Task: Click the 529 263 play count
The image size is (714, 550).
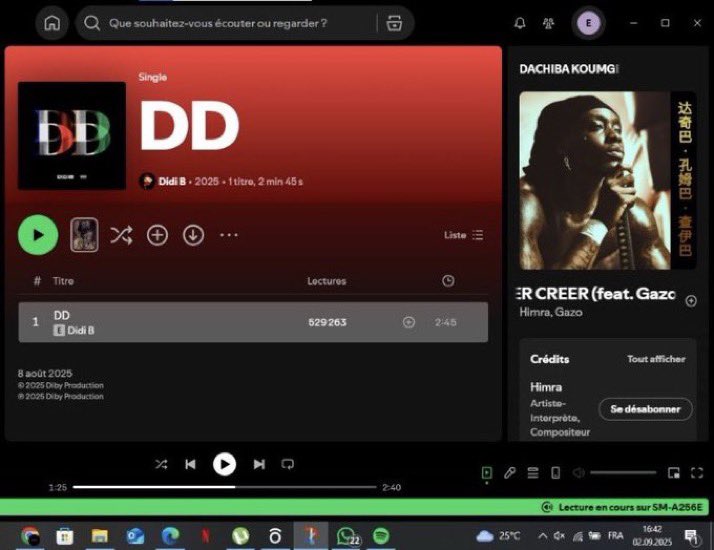Action: coord(327,322)
